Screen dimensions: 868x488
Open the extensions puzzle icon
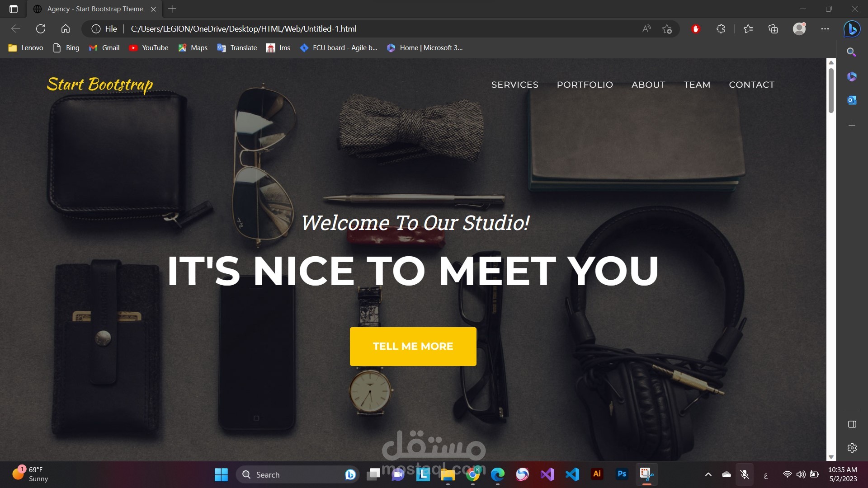click(x=721, y=29)
